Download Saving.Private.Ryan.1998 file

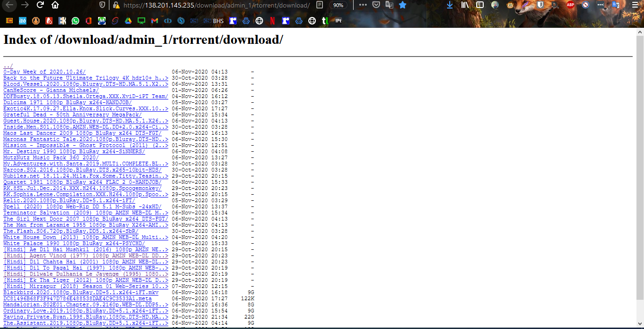(86, 317)
